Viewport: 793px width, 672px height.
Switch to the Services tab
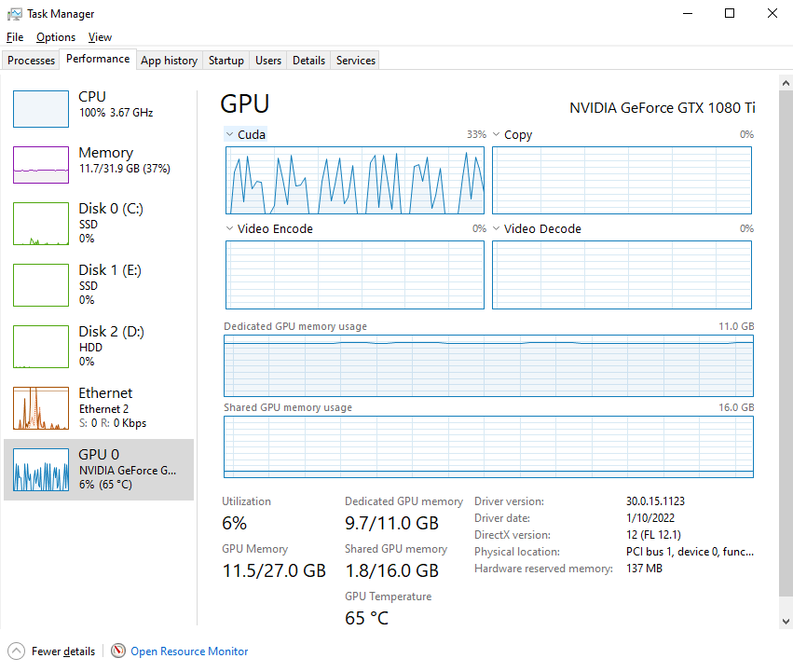(x=354, y=60)
